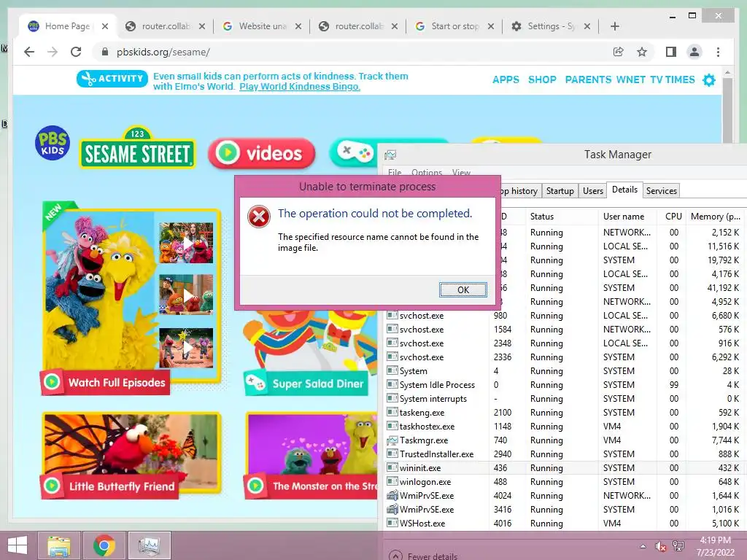Click the red videos button
The image size is (747, 560).
(x=262, y=153)
